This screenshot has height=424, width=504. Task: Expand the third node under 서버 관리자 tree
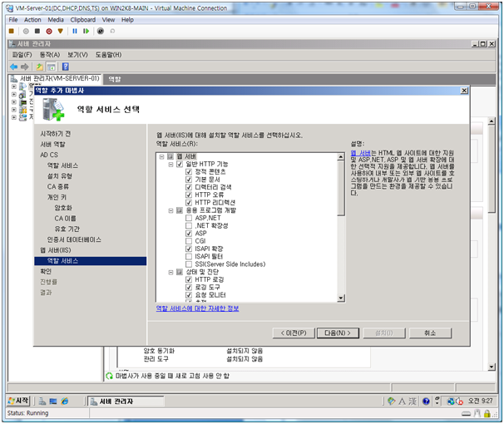[x=14, y=102]
